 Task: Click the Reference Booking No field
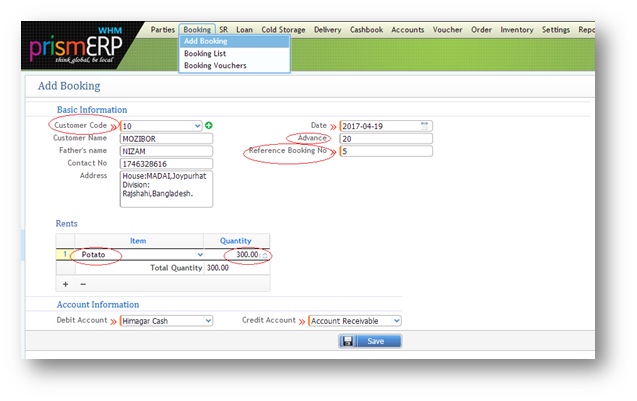point(385,152)
